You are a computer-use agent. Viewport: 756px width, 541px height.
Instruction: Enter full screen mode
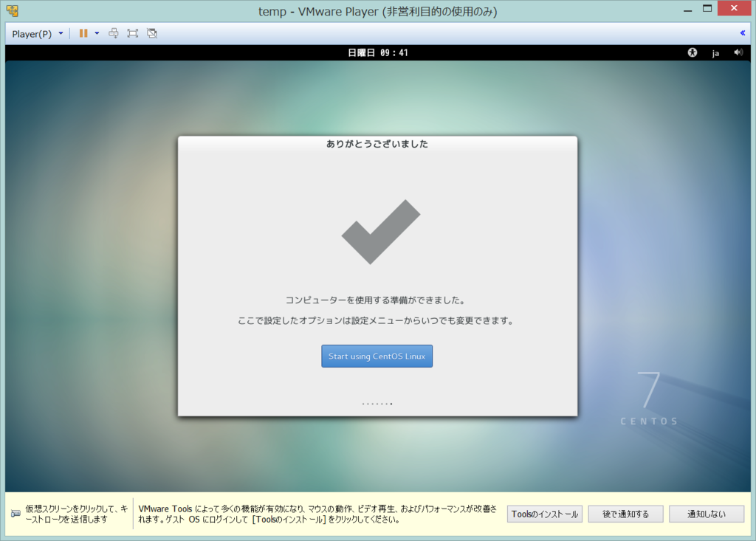[x=132, y=32]
